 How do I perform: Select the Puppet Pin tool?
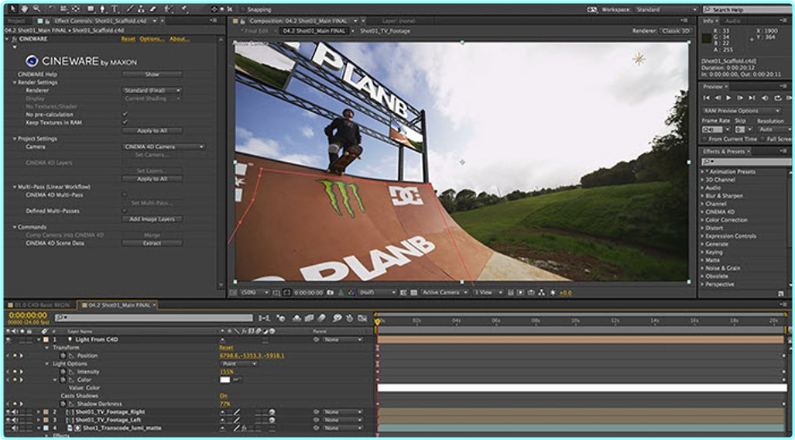(x=184, y=9)
